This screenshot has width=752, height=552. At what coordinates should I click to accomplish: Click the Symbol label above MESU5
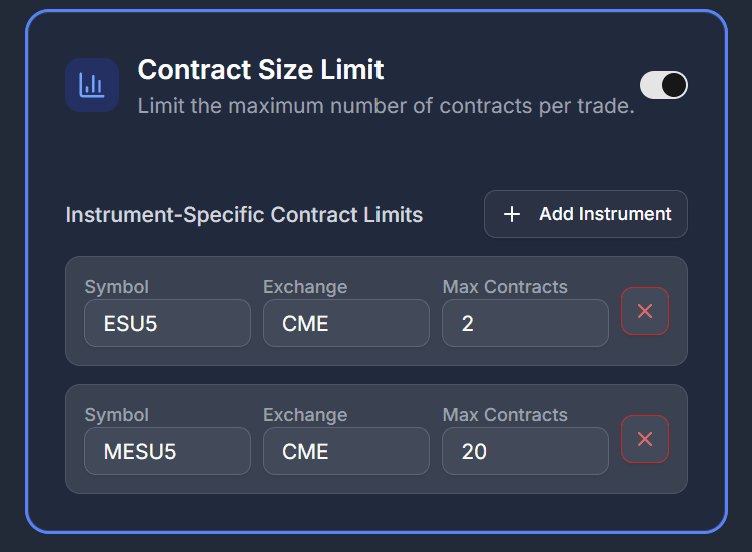tap(117, 415)
